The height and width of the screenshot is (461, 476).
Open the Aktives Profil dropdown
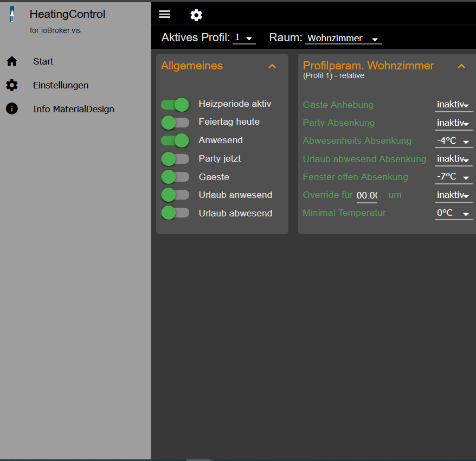[244, 38]
